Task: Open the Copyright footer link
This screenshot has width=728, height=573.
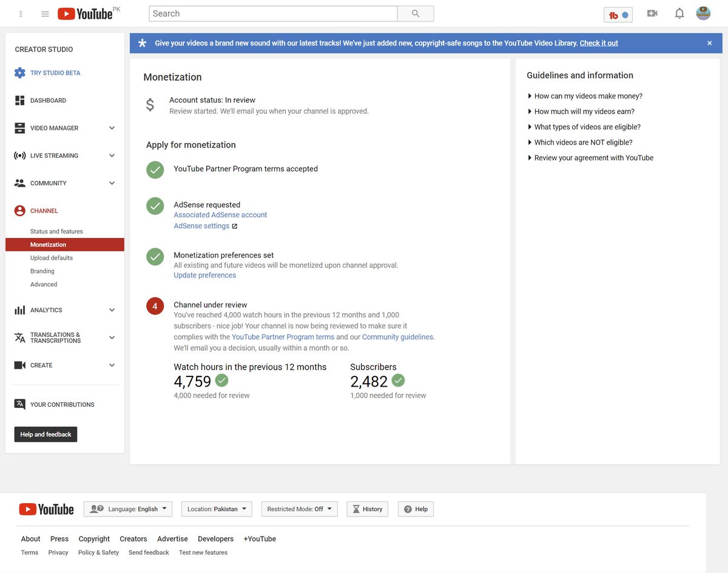Action: tap(94, 539)
